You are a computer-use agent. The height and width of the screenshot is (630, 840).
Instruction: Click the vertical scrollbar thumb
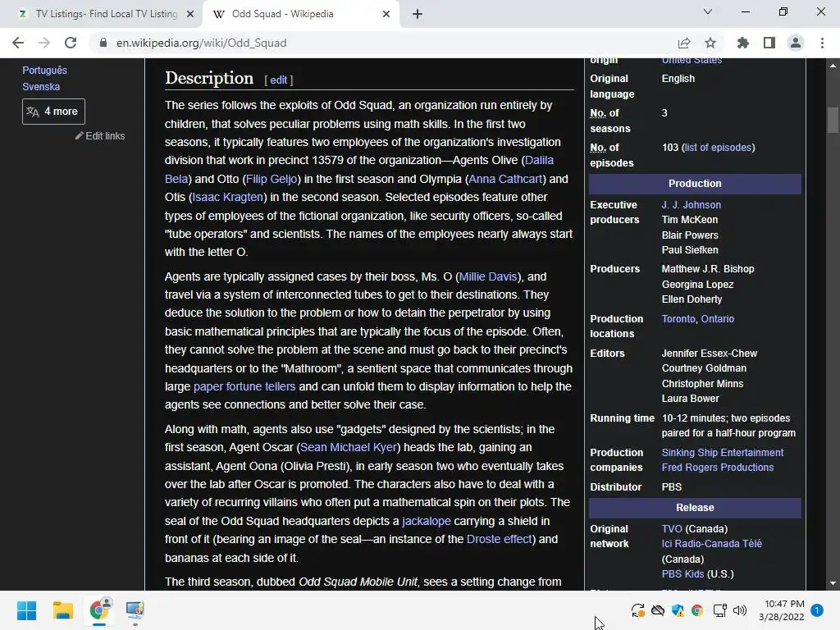(833, 120)
